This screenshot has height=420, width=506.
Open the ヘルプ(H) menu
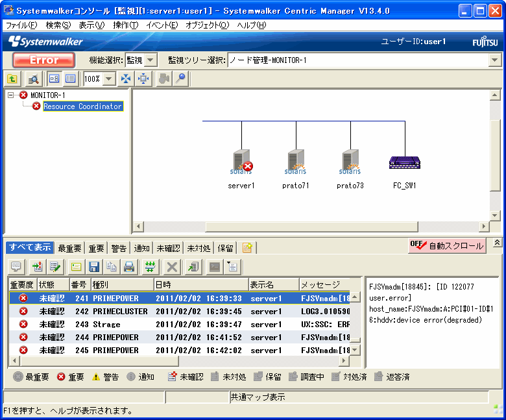[252, 25]
